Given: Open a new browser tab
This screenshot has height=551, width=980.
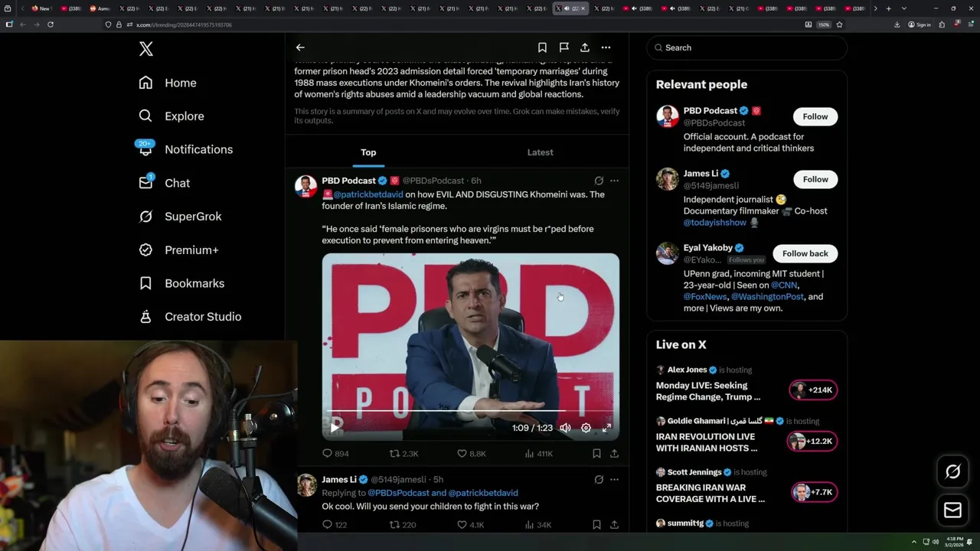Looking at the screenshot, I should [x=888, y=8].
